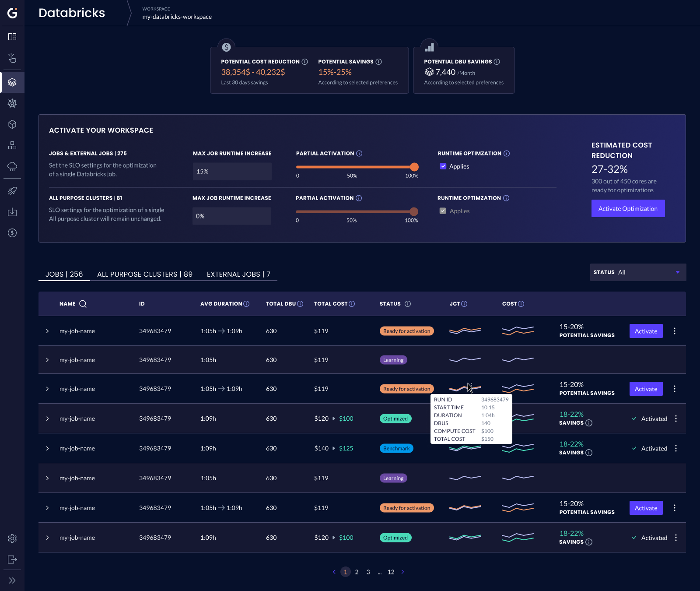Open settings gear in sidebar
This screenshot has height=591, width=700.
pos(12,538)
